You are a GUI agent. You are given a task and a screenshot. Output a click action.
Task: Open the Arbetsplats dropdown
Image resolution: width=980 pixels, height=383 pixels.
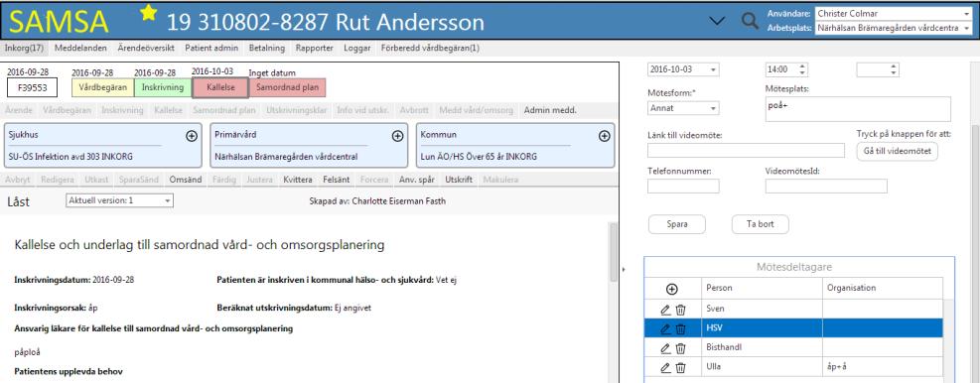[894, 28]
